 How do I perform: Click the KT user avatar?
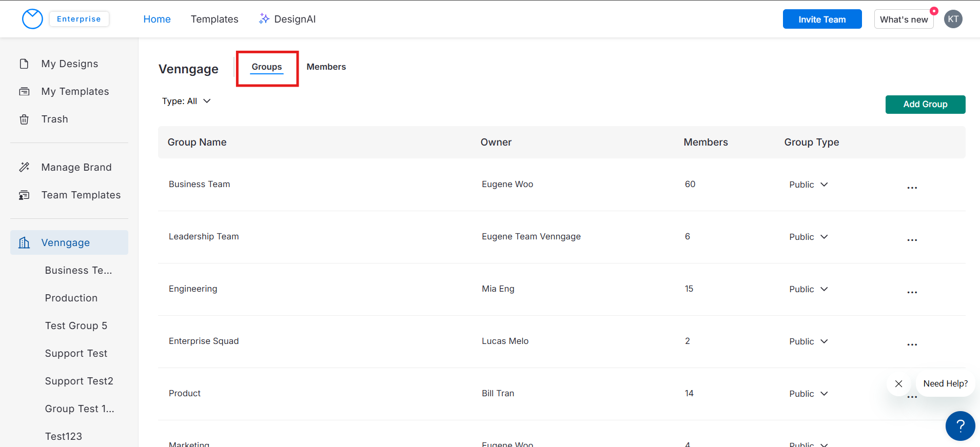[953, 19]
